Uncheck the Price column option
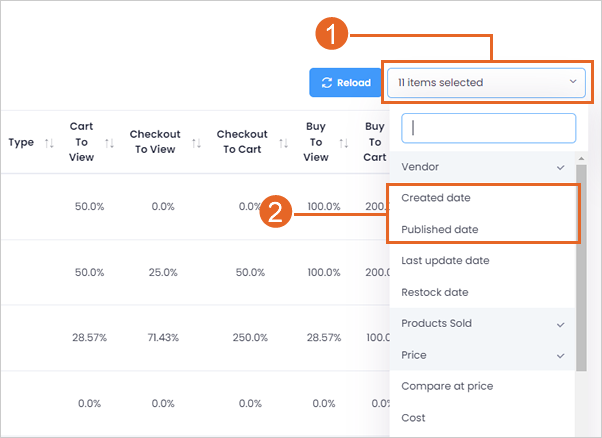The height and width of the screenshot is (438, 602). tap(482, 355)
